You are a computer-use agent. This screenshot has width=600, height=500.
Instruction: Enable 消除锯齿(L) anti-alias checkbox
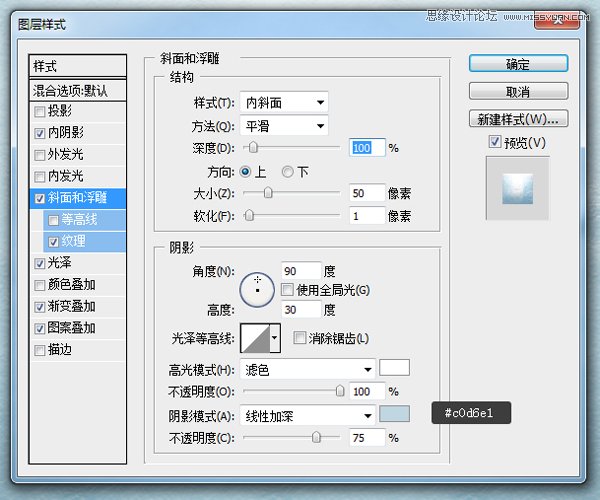300,338
